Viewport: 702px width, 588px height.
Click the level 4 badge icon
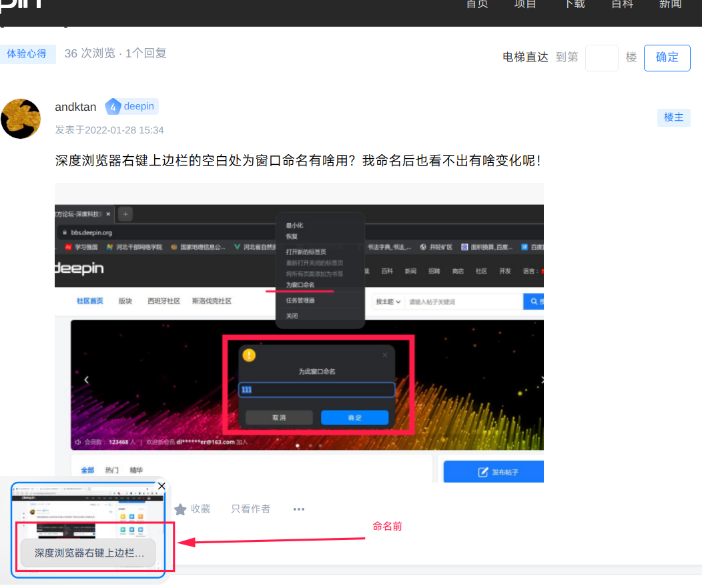(113, 107)
